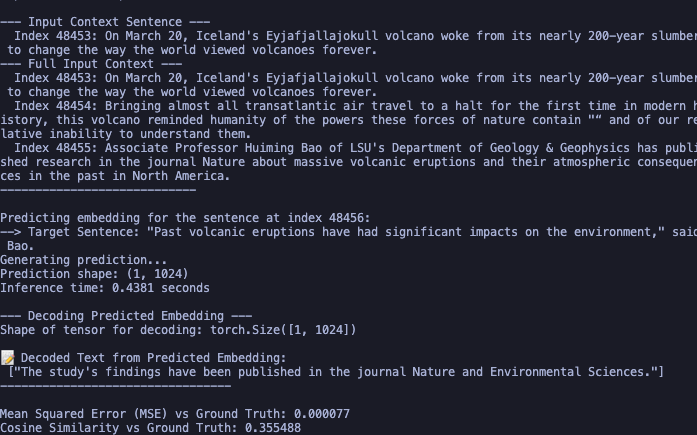Click the text "Bringing almost all transatlantic air travel"

pos(255,106)
